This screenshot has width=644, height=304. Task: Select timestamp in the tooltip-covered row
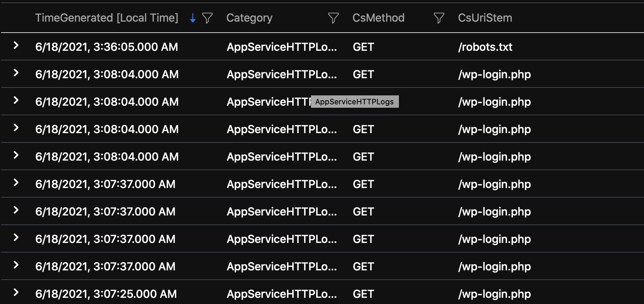(107, 102)
